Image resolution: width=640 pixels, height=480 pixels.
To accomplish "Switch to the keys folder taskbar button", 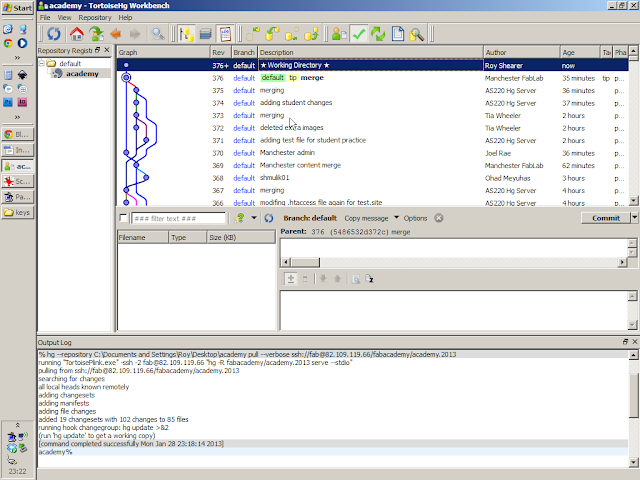I will 18,212.
